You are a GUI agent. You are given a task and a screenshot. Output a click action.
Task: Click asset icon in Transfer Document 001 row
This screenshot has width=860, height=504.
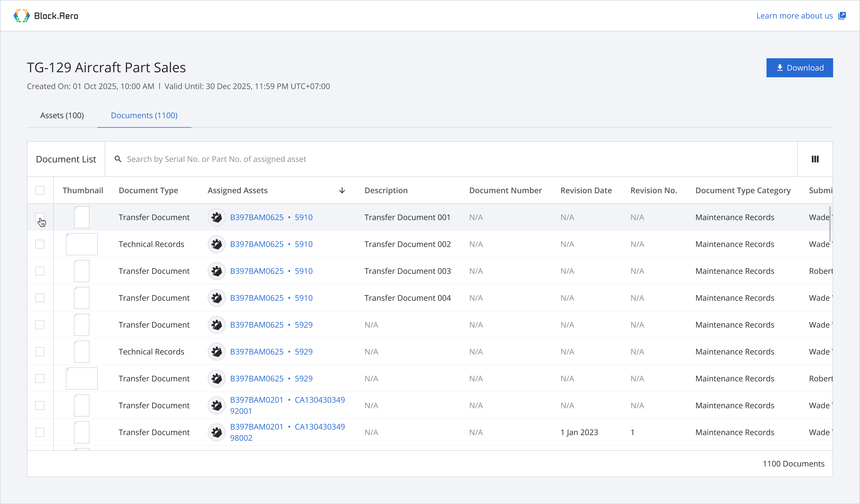216,217
